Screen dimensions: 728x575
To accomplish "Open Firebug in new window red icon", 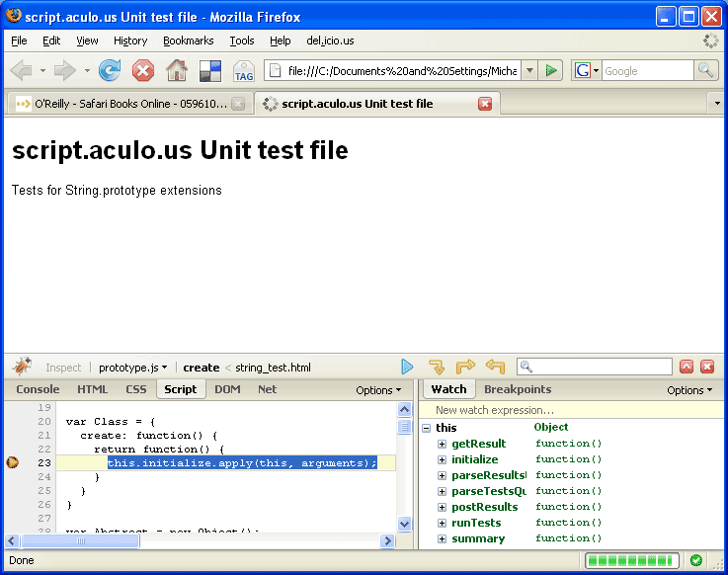I will 687,367.
